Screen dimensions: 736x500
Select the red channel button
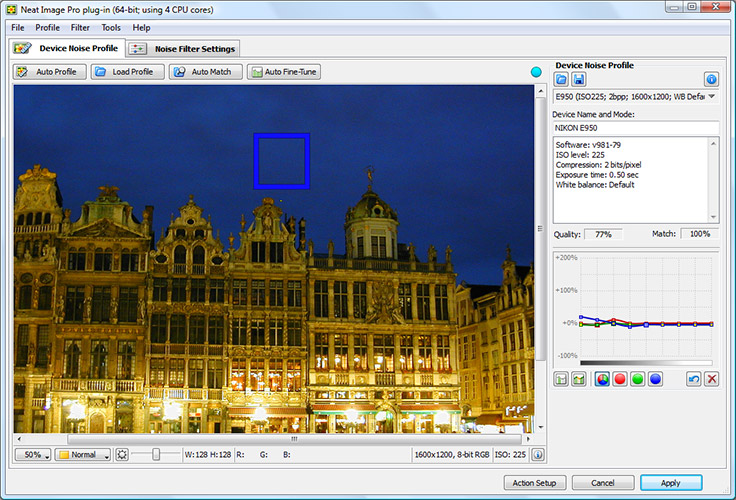pyautogui.click(x=620, y=379)
